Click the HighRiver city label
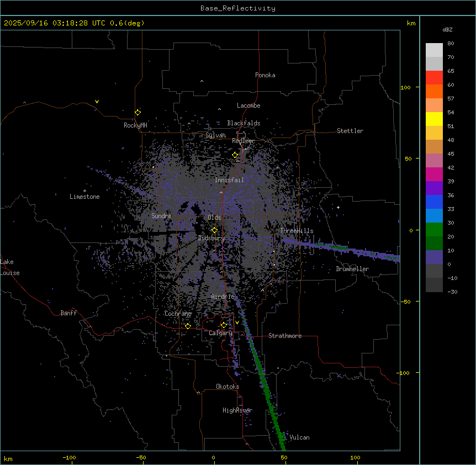This screenshot has height=465, width=476. 237,410
